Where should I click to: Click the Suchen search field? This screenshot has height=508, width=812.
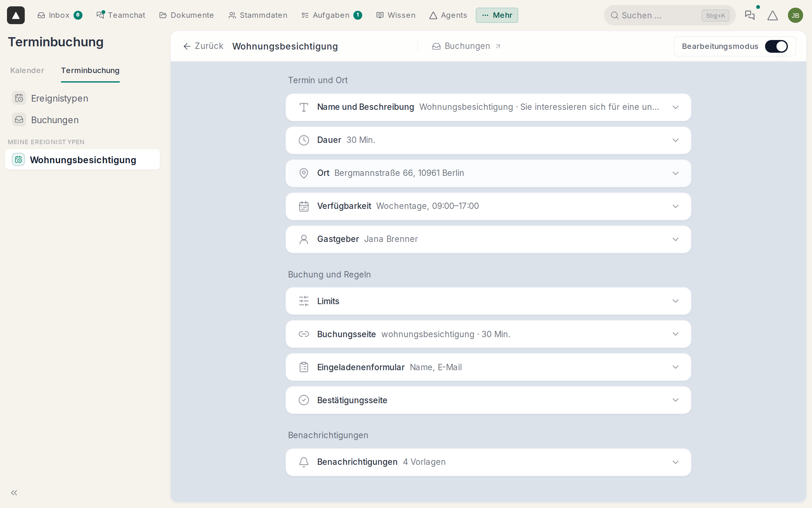[x=669, y=16]
